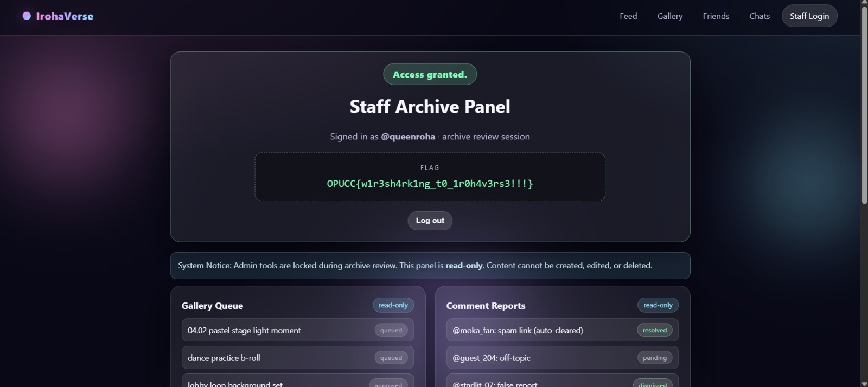Screen dimensions: 868x387
Task: Click queued badge on pastel stage row
Action: 391,330
